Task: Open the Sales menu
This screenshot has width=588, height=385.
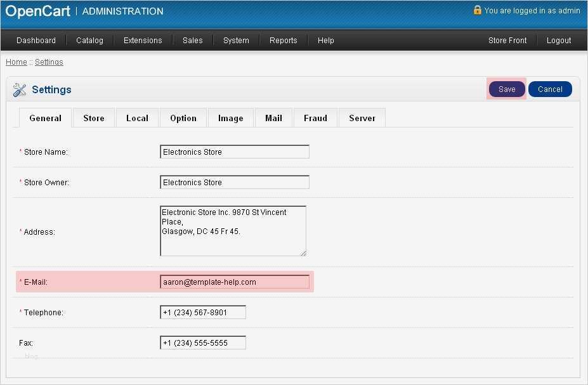Action: pyautogui.click(x=192, y=40)
